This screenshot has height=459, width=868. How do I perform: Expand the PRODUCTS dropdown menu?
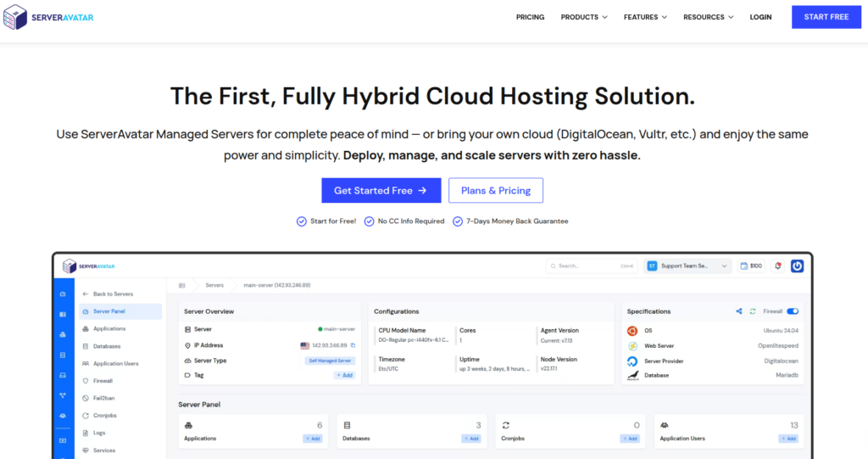tap(584, 17)
